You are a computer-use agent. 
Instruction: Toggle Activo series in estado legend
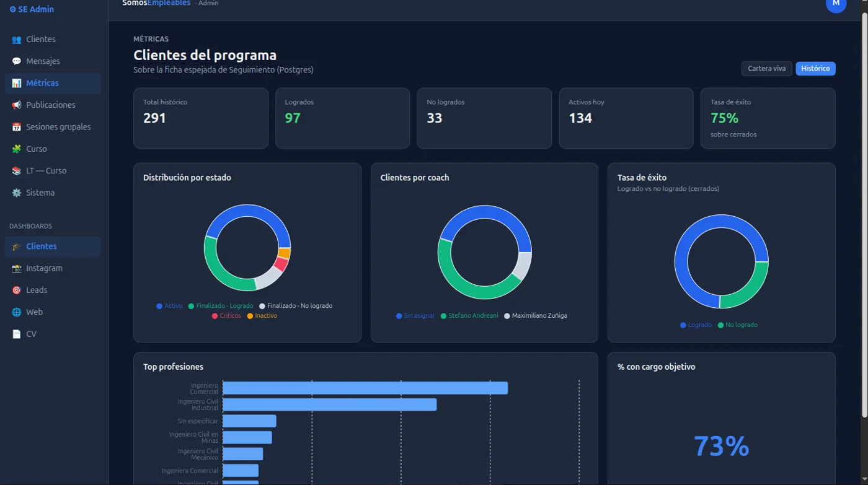pos(169,306)
